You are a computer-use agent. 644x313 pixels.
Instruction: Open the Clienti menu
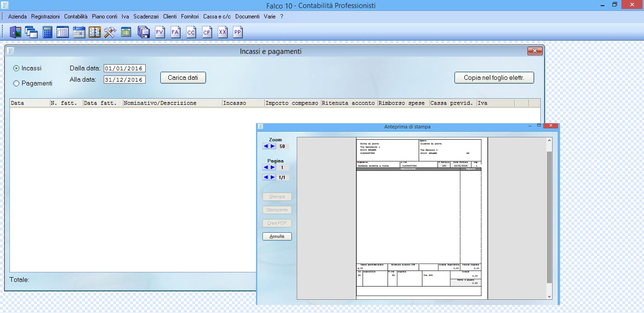(x=170, y=17)
